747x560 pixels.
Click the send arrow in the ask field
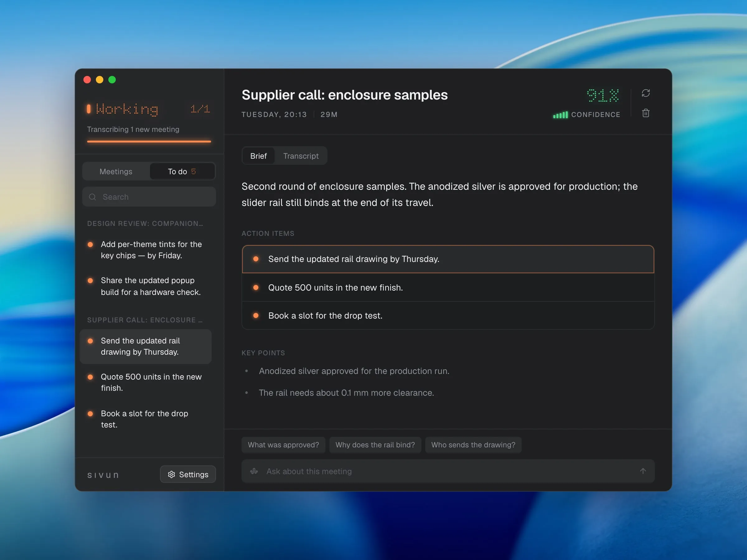(x=643, y=471)
